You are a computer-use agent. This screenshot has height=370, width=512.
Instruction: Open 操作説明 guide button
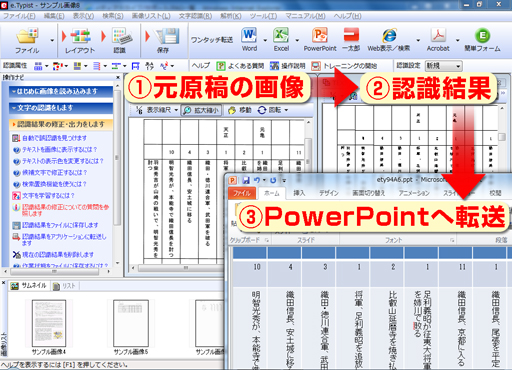click(x=288, y=66)
